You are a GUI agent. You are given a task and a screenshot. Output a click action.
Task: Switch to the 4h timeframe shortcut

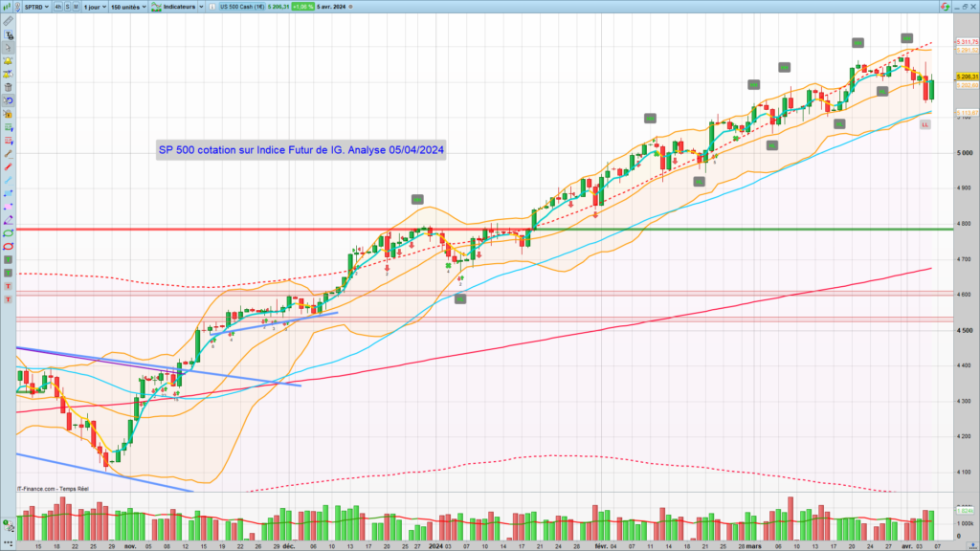[58, 7]
